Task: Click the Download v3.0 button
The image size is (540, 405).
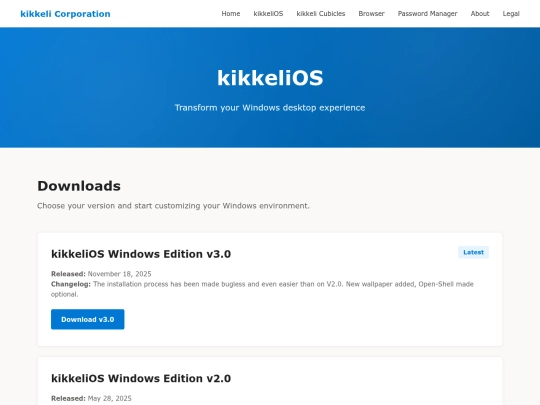Action: pos(87,319)
